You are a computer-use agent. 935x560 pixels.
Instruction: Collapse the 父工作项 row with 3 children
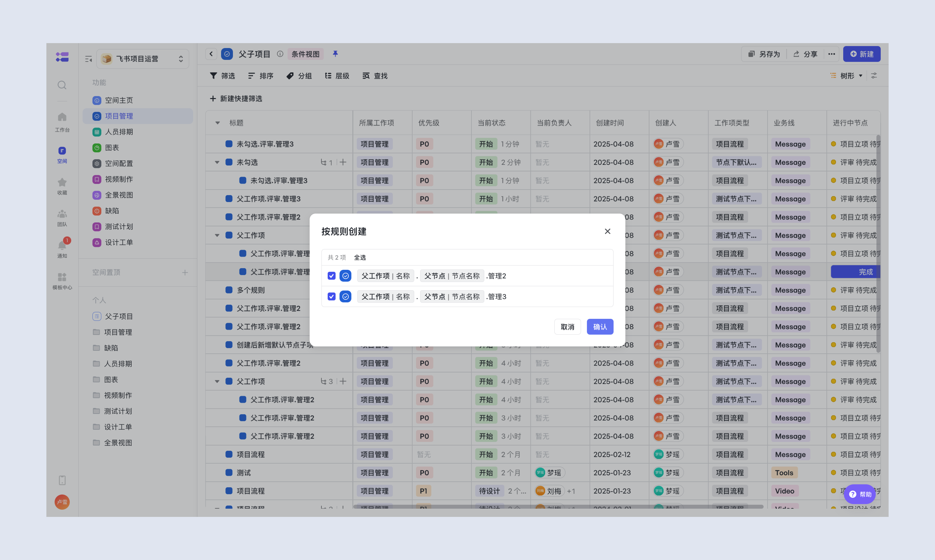click(x=217, y=382)
